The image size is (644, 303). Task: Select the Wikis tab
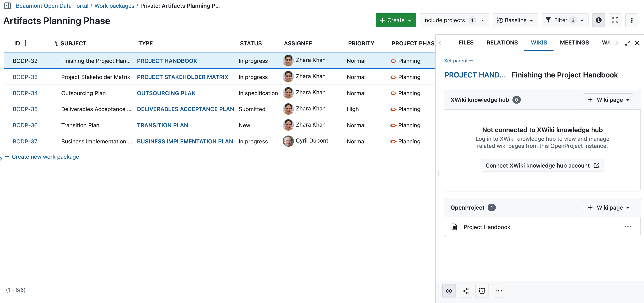[539, 42]
